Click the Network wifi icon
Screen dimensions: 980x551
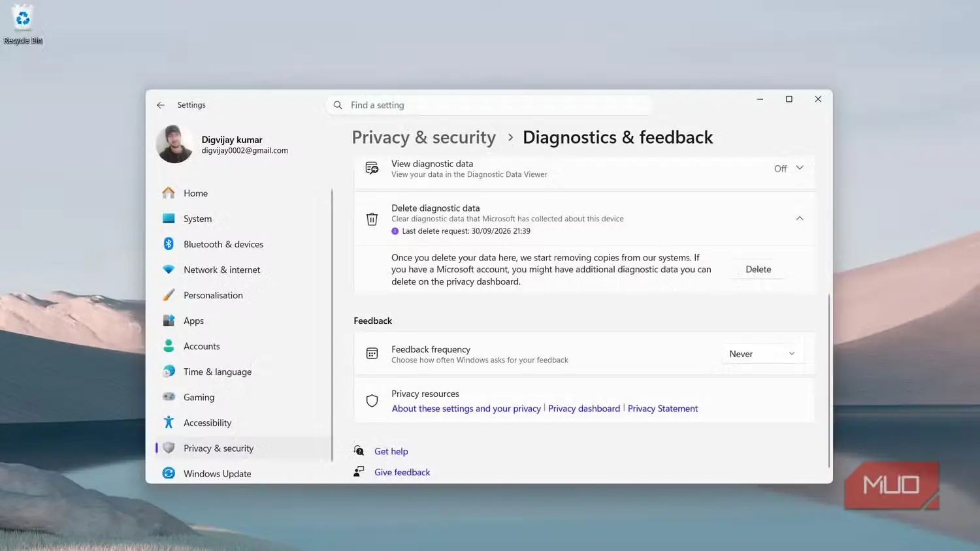coord(169,270)
